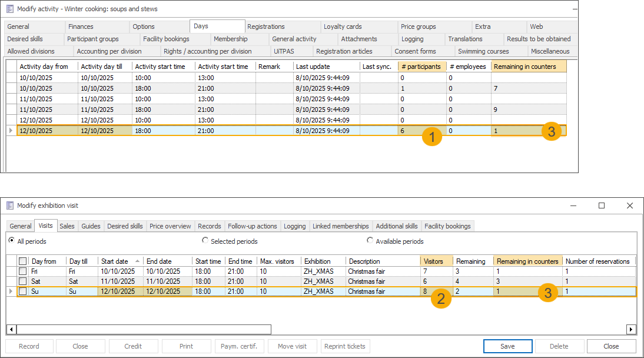Viewport: 644px width, 358px height.
Task: Check the select-all checkbox in grid header
Action: [x=23, y=261]
